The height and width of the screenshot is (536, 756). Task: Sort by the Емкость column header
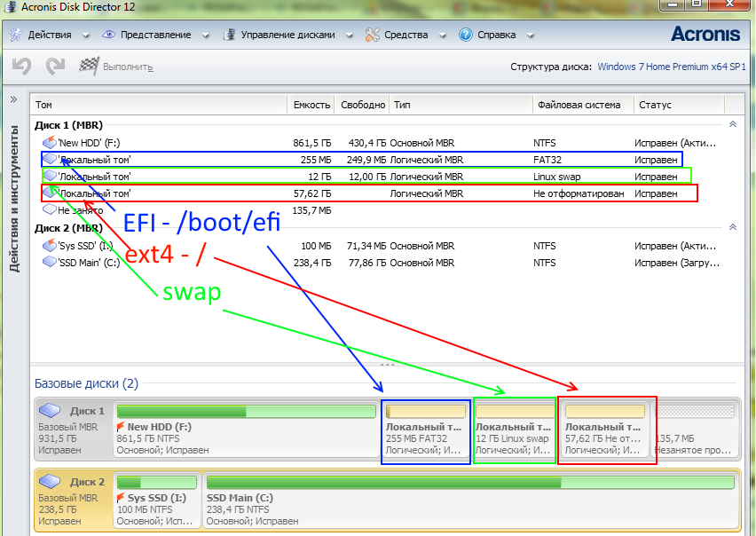pos(311,105)
